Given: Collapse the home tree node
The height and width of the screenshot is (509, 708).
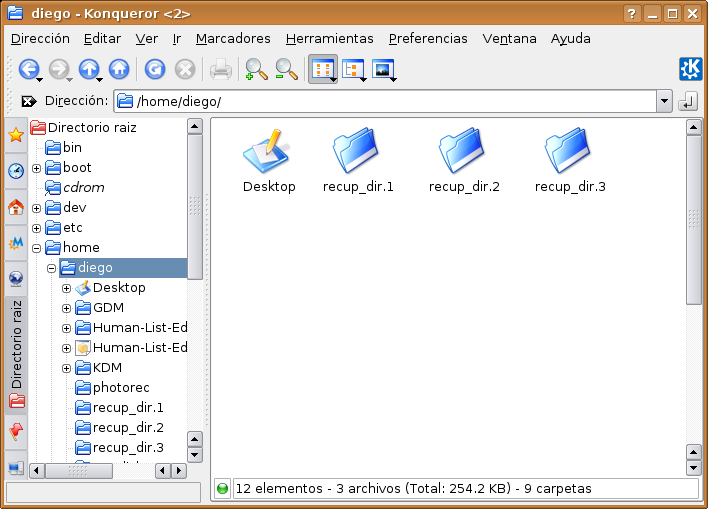Looking at the screenshot, I should (x=37, y=248).
